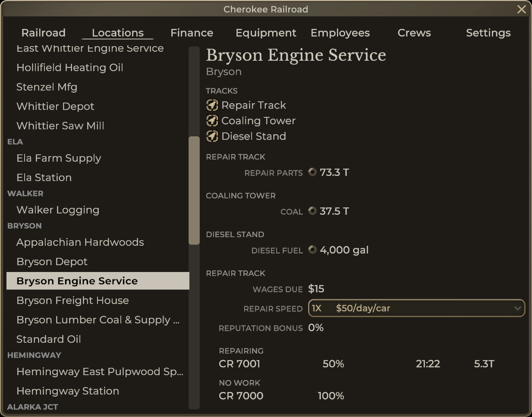Click the Repair Track track link
Screen dimensions: 532x417
click(x=254, y=105)
